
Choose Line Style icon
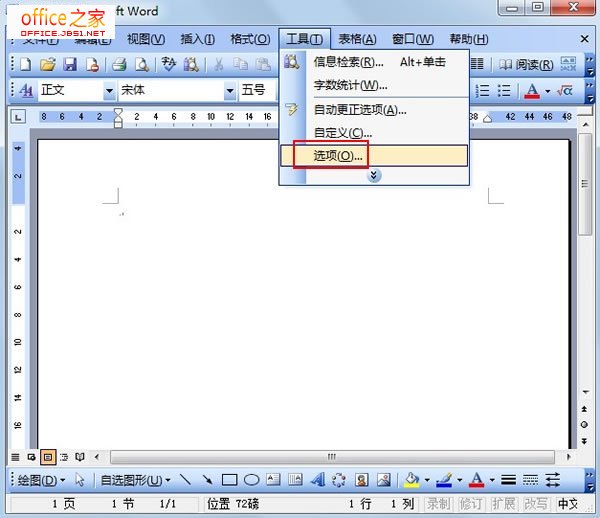509,479
